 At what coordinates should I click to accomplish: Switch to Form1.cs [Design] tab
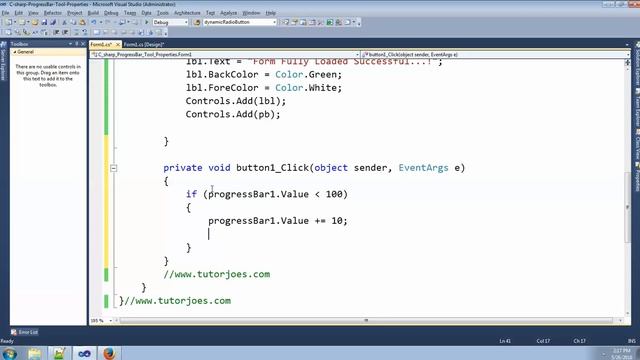(x=144, y=44)
